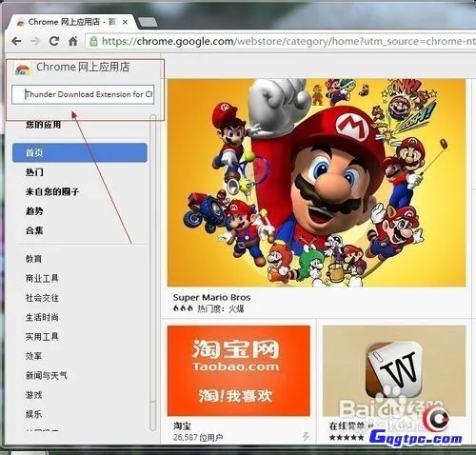The height and width of the screenshot is (455, 476).
Task: Click the 淘宝 app name
Action: (182, 425)
